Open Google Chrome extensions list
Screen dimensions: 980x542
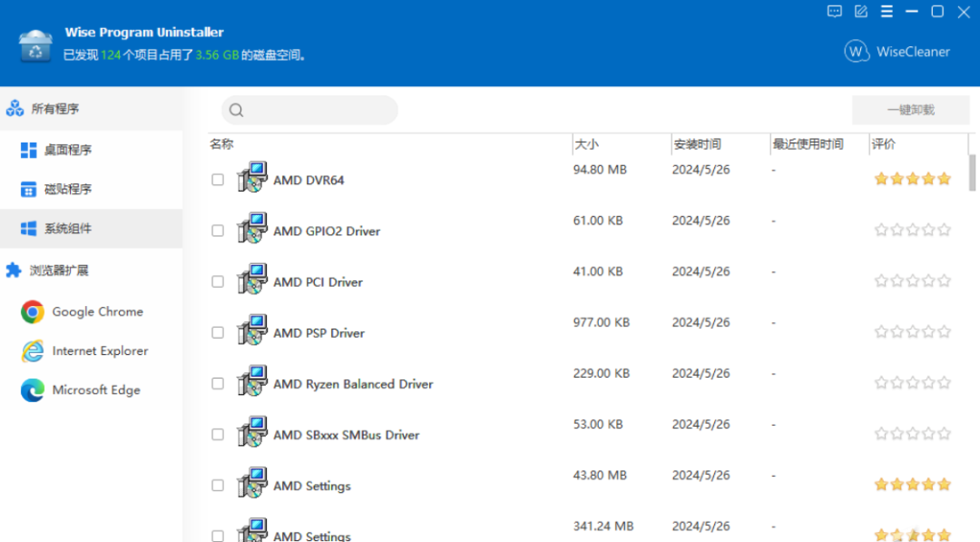pos(92,311)
